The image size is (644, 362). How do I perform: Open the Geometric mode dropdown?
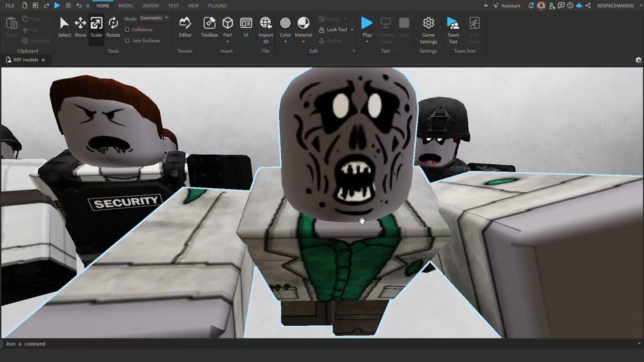point(154,18)
